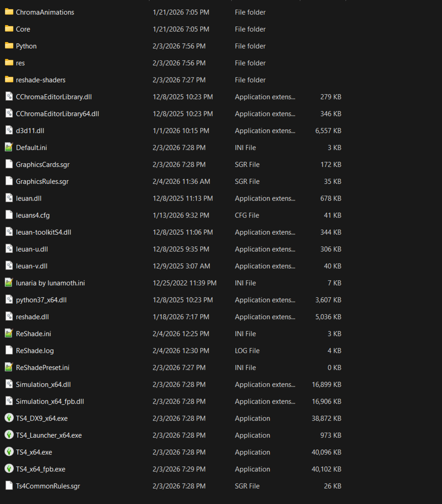Click the TS4_x64.exe plumbob icon
The image size is (442, 504).
9,452
